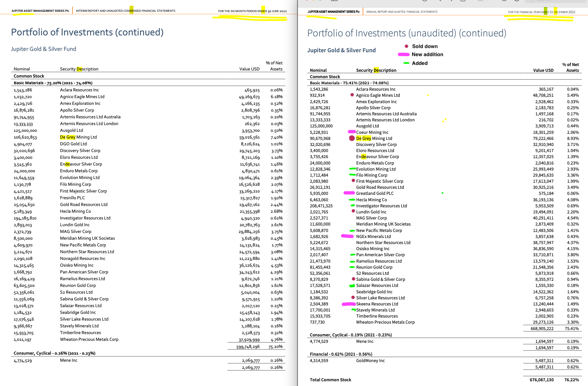Viewport: 588px width, 386px height.
Task: Click nominal 90,670,968 for De Grey Mining
Action: point(320,139)
